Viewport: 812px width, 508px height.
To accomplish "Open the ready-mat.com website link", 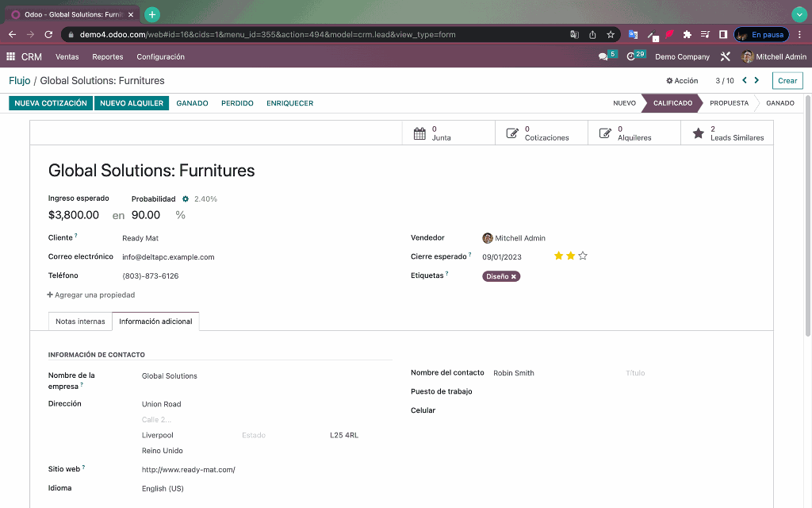I will click(189, 470).
